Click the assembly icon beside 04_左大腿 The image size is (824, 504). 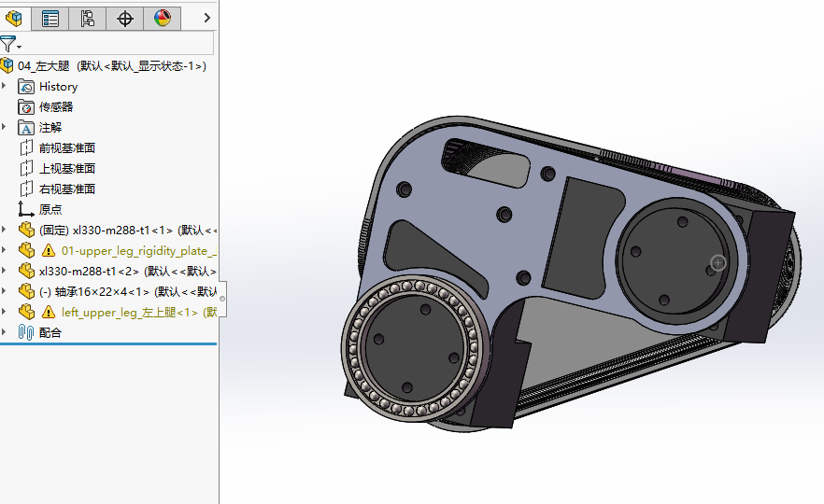click(7, 65)
